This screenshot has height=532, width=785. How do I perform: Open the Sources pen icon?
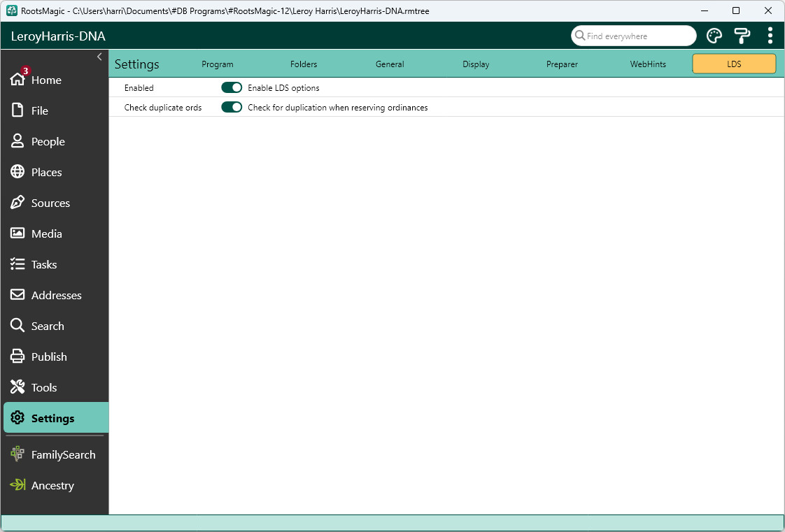tap(17, 203)
